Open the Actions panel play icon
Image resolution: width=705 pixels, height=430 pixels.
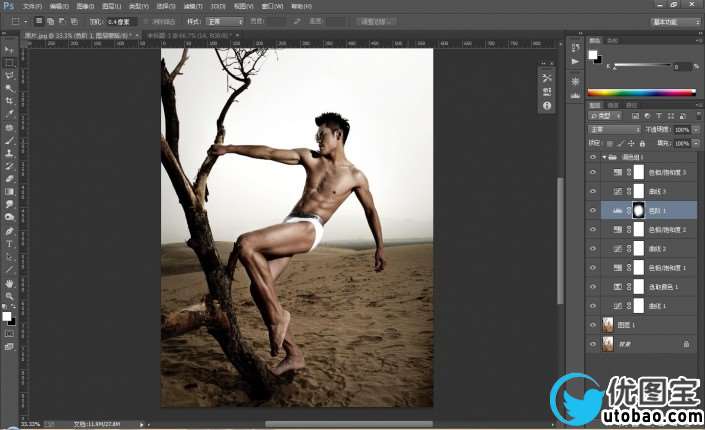click(x=575, y=62)
